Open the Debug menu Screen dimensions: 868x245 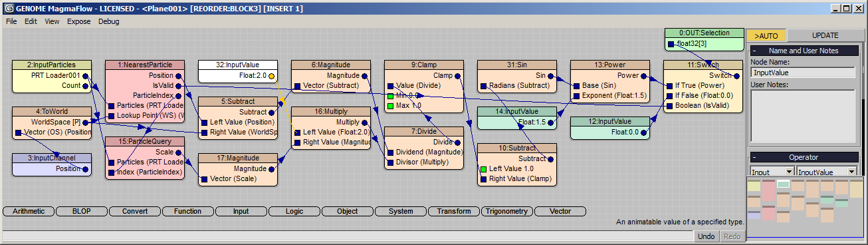click(x=109, y=21)
